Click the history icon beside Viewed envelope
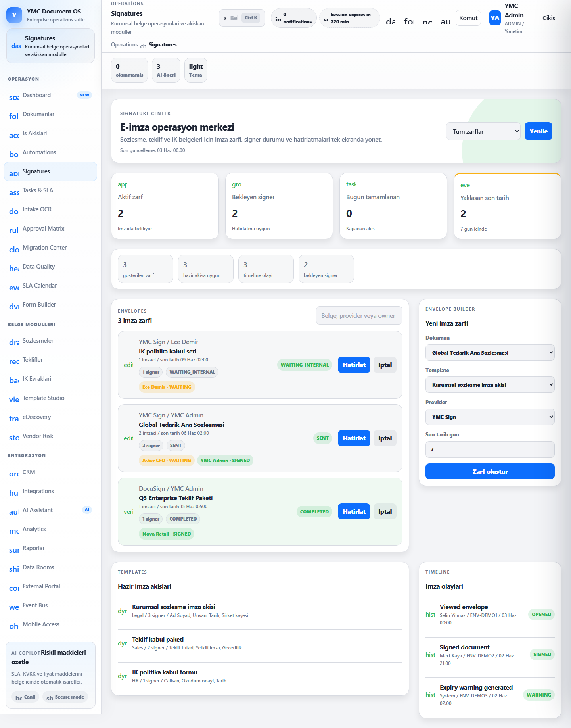Screen dimensions: 571x728 (430, 614)
